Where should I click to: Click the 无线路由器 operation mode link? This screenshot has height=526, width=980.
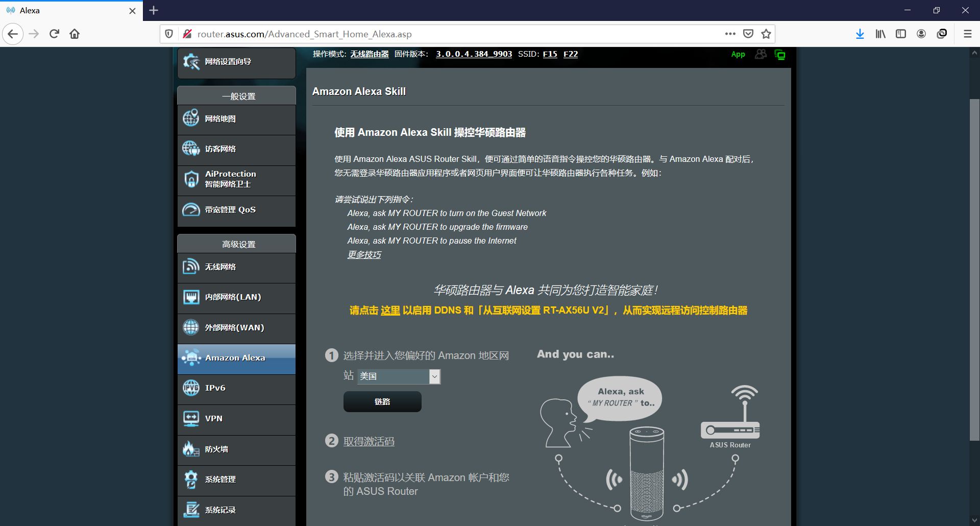pyautogui.click(x=370, y=54)
